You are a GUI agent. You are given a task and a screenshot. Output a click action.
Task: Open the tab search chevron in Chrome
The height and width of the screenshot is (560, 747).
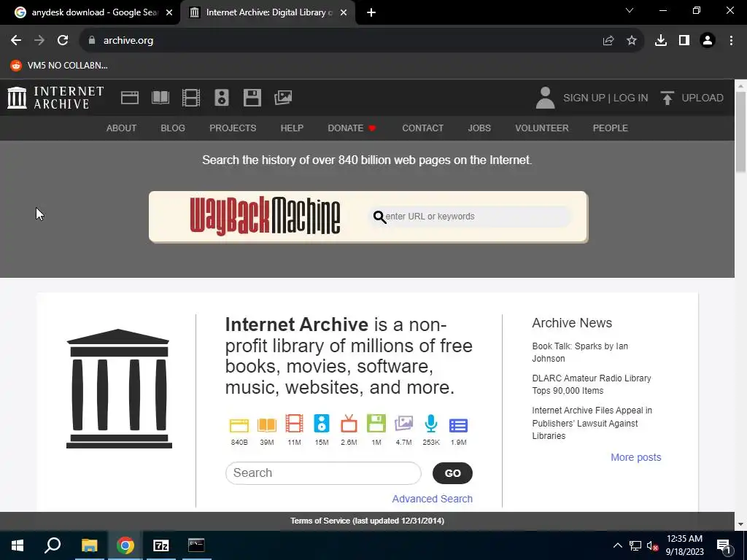click(630, 10)
